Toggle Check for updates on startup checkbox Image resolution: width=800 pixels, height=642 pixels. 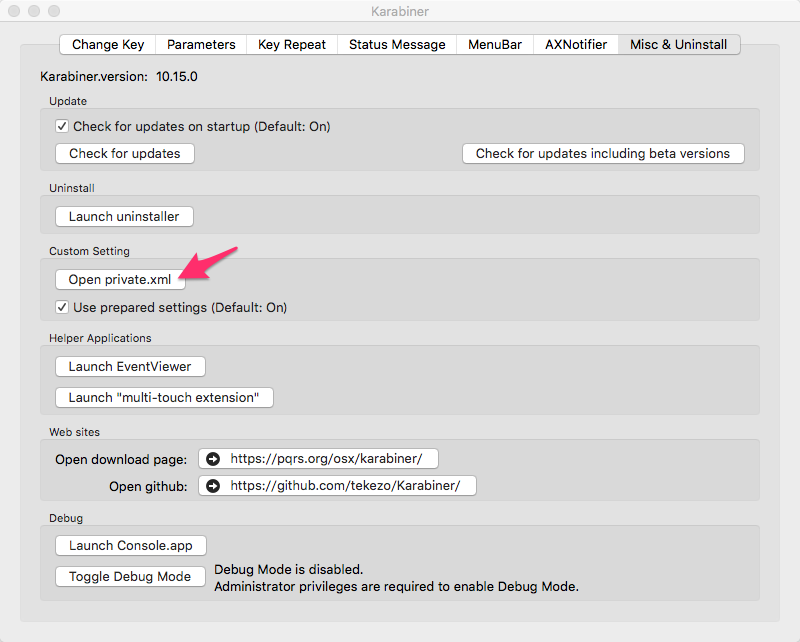click(x=62, y=126)
